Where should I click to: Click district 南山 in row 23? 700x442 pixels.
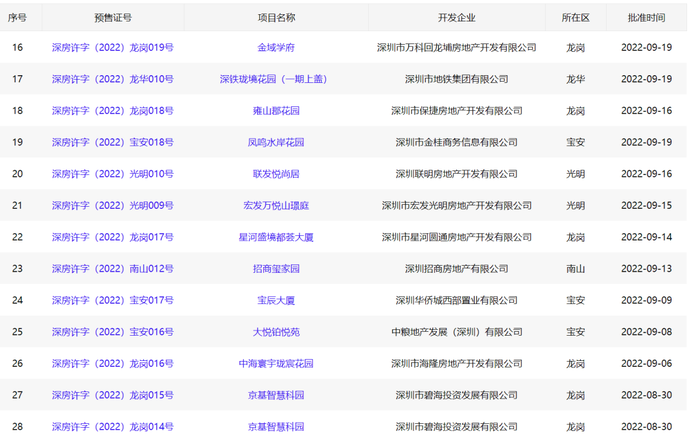pos(575,269)
